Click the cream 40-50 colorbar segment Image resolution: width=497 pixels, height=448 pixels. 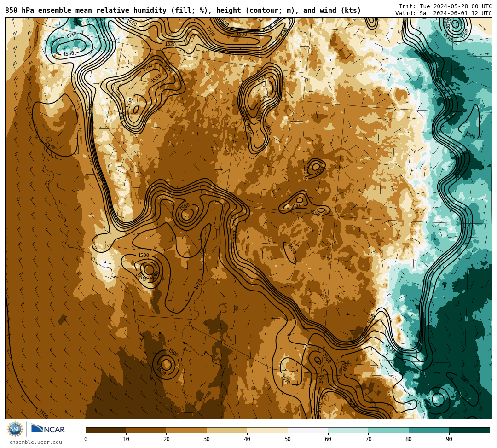[267, 430]
